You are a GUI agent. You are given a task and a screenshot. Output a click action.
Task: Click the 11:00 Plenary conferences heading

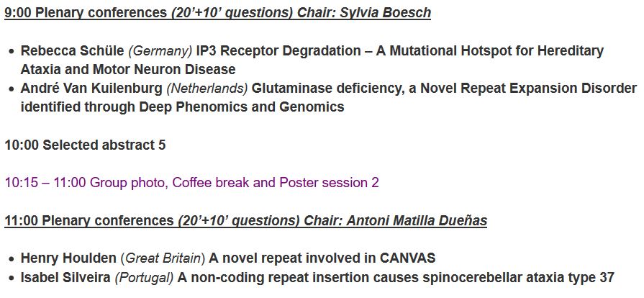pyautogui.click(x=90, y=220)
